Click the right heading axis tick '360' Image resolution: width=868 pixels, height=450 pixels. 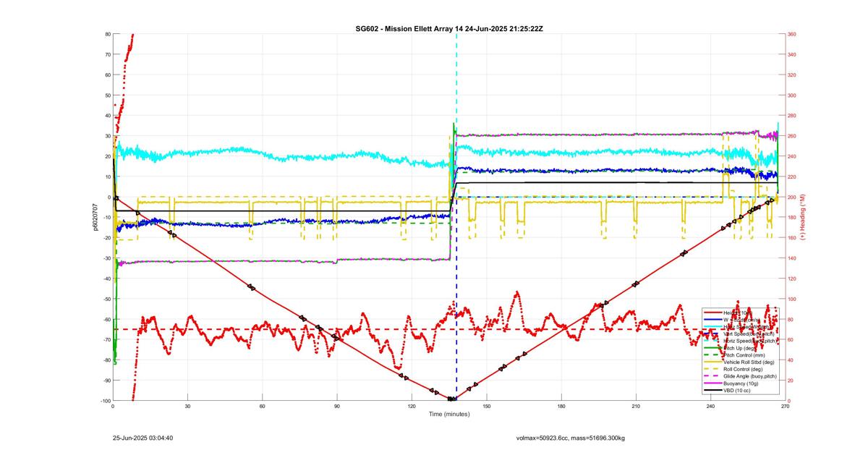792,34
